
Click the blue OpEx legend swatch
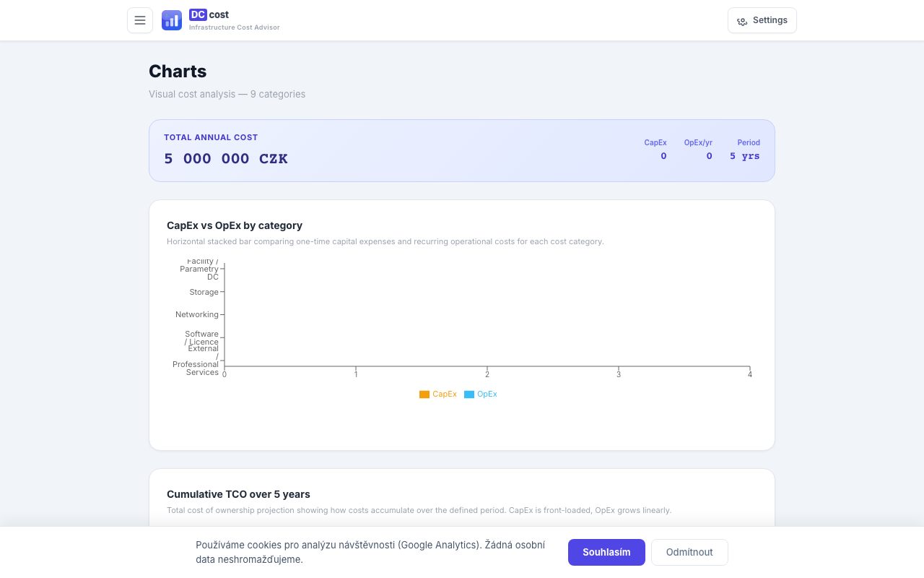click(469, 394)
